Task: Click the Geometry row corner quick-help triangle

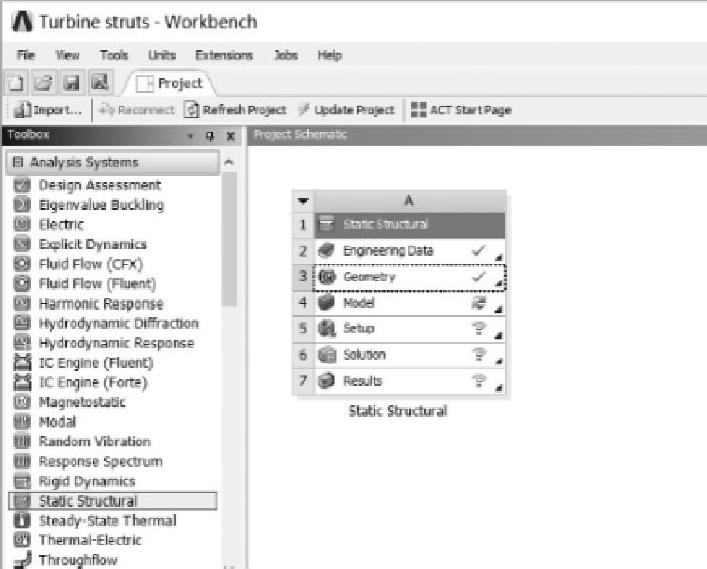Action: pyautogui.click(x=499, y=283)
